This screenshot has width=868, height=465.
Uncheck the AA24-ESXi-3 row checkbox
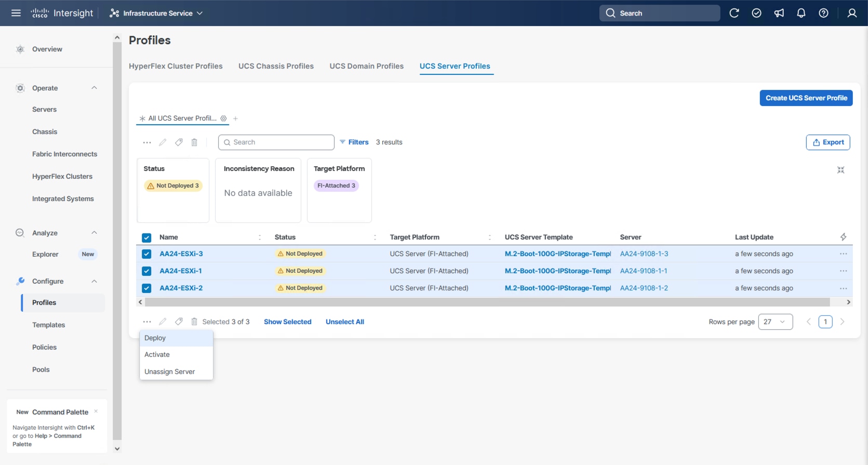click(x=146, y=254)
